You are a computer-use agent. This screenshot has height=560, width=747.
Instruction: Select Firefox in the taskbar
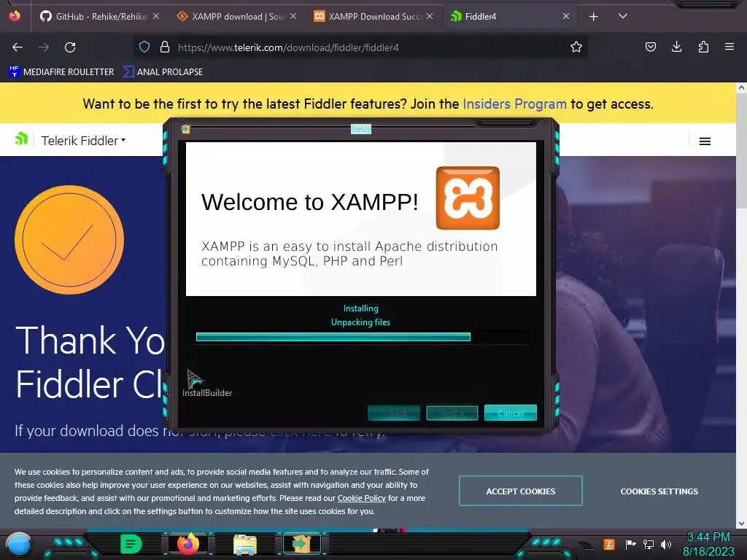(x=187, y=544)
